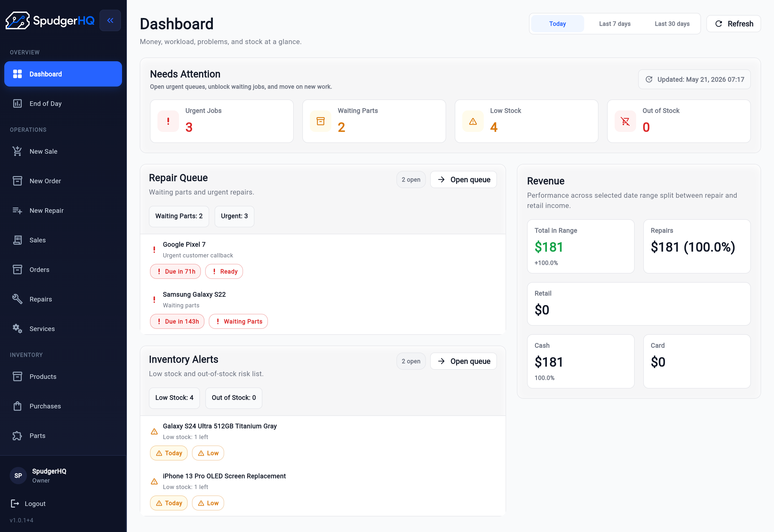This screenshot has height=532, width=774.
Task: Click the Ready status badge
Action: pyautogui.click(x=224, y=272)
